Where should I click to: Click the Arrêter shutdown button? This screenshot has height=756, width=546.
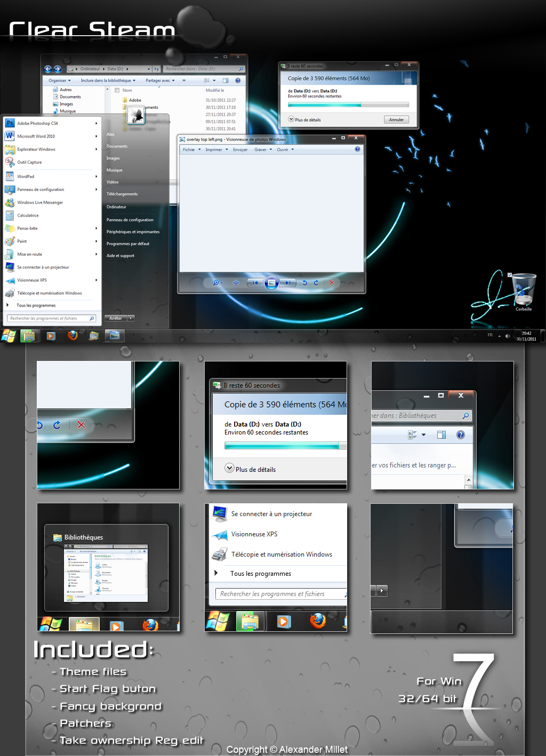116,318
